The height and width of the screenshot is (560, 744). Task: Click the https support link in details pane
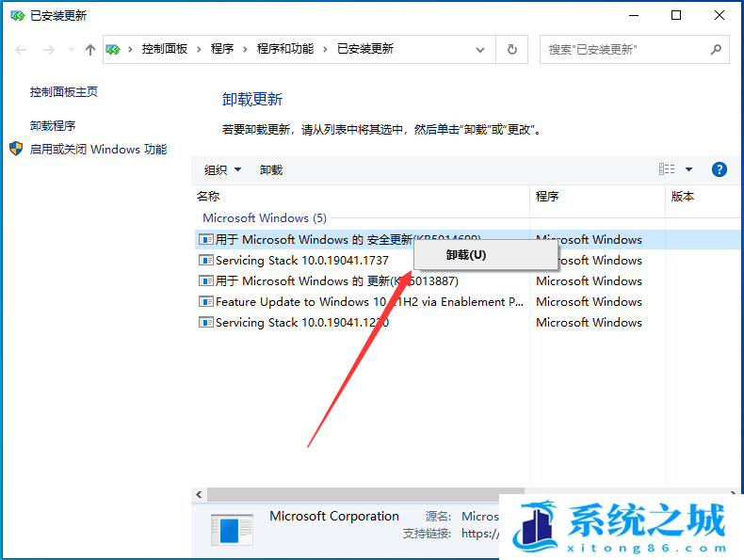tap(480, 534)
